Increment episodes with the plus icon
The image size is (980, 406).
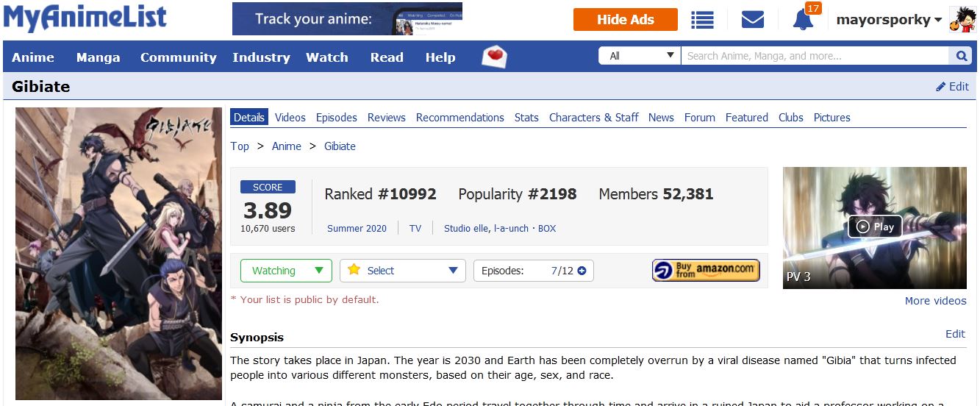click(582, 271)
